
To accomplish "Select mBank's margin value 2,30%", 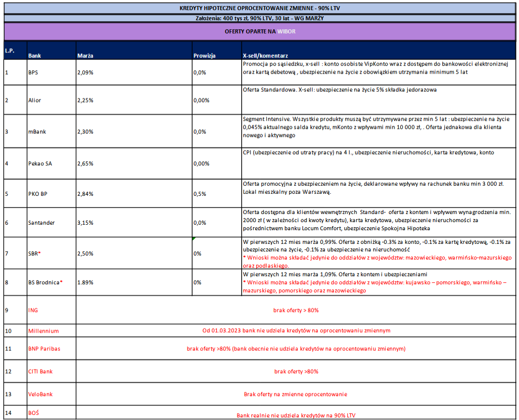I will coord(85,131).
